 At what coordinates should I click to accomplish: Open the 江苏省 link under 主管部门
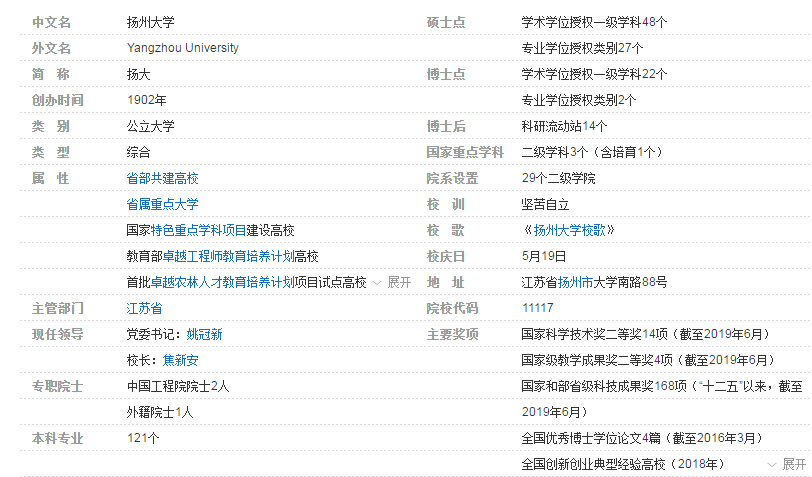click(x=144, y=308)
